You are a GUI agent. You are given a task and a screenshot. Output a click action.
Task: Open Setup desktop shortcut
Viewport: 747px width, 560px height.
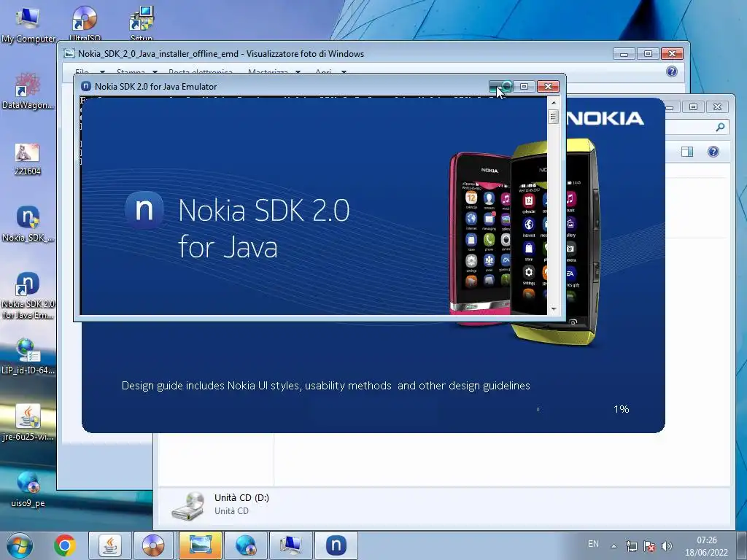142,23
